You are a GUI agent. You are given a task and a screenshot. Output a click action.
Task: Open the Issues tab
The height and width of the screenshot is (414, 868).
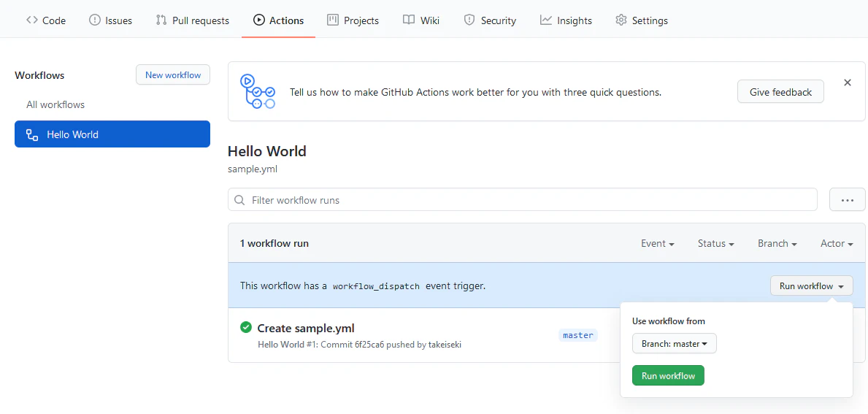pyautogui.click(x=111, y=20)
